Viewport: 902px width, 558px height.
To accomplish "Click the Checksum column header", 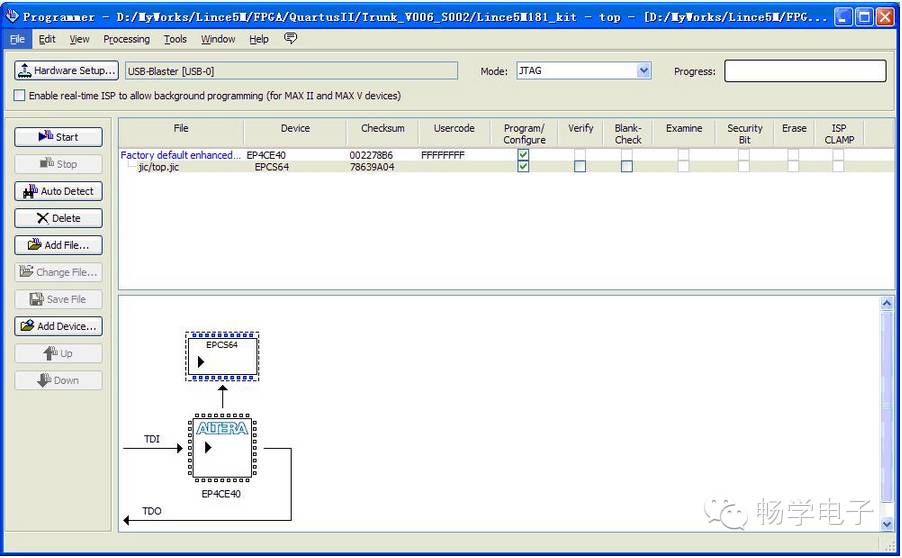I will point(383,133).
